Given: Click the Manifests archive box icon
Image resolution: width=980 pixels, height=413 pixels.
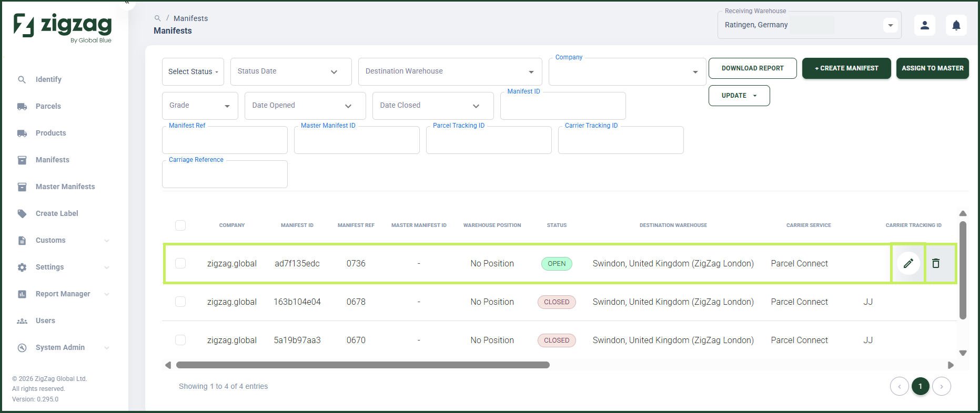Looking at the screenshot, I should coord(22,160).
